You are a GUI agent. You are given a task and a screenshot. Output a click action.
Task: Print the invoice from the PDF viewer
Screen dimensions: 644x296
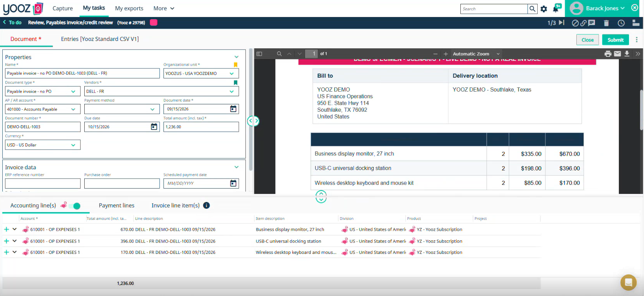coord(608,54)
